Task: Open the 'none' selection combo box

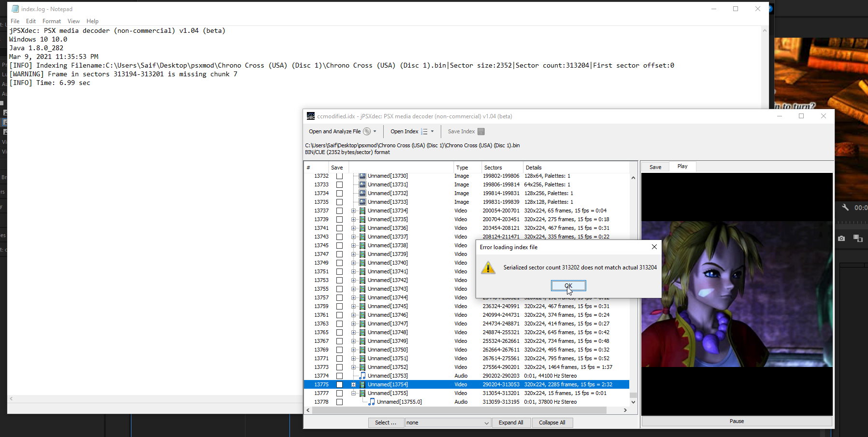Action: (448, 423)
